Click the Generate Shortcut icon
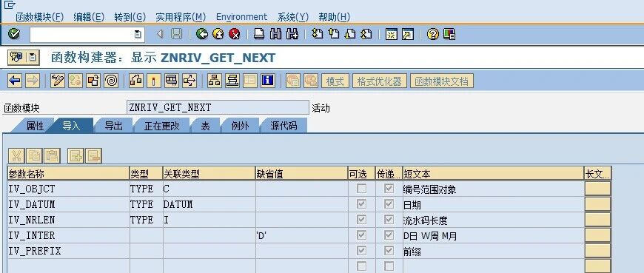644x273 pixels. (x=408, y=34)
